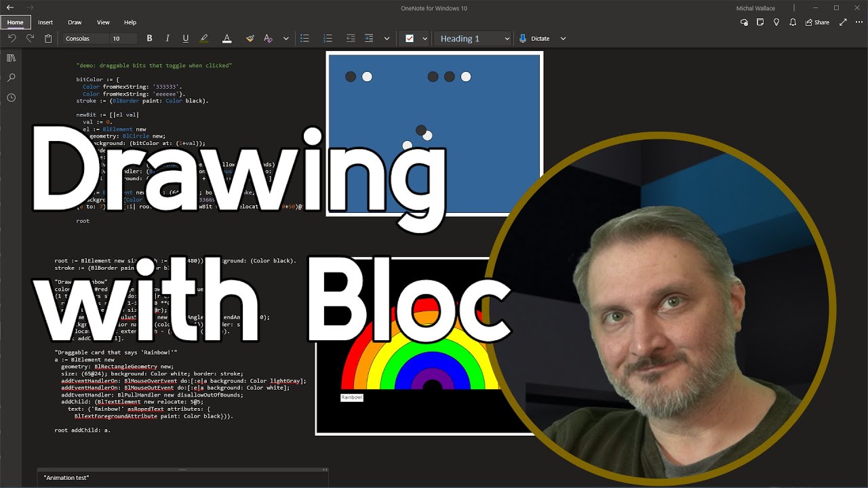Toggle the bulleted list
The height and width of the screenshot is (488, 868).
pyautogui.click(x=304, y=39)
